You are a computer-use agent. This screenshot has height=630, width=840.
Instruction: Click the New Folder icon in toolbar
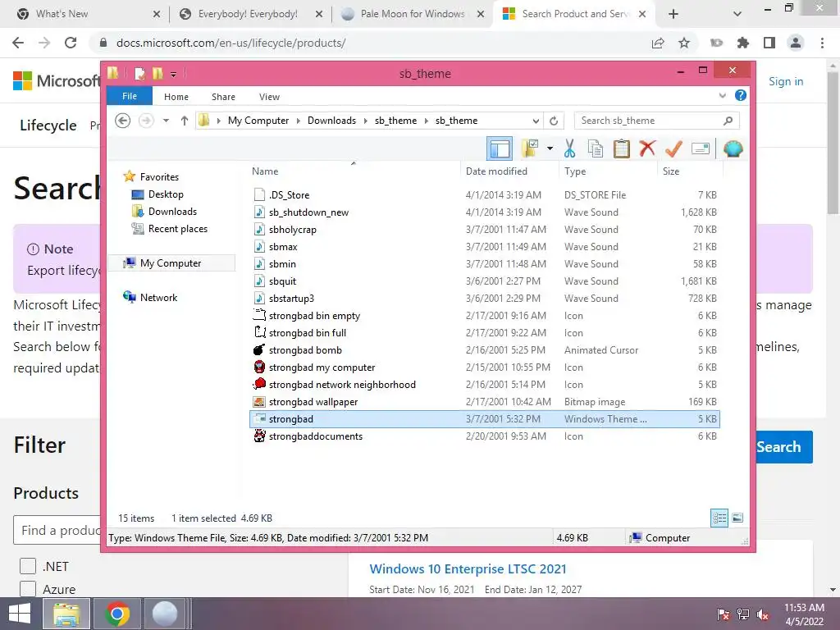(530, 148)
